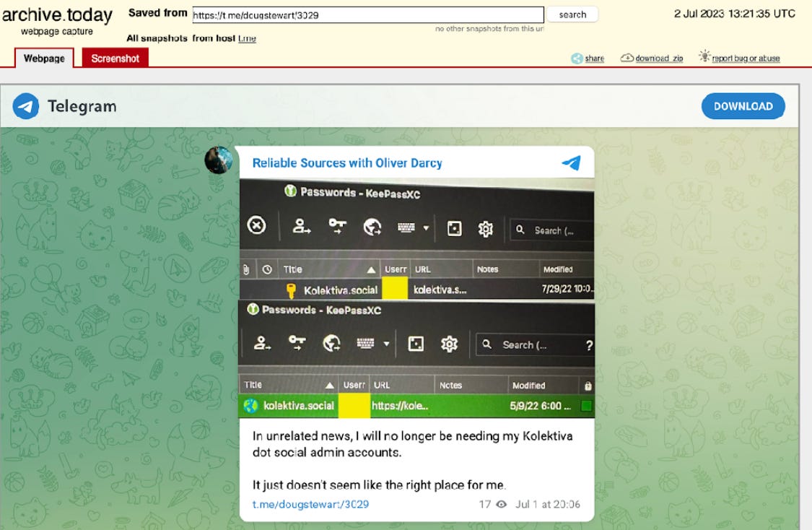Open the Webpage tab
The image size is (812, 530).
coord(44,58)
